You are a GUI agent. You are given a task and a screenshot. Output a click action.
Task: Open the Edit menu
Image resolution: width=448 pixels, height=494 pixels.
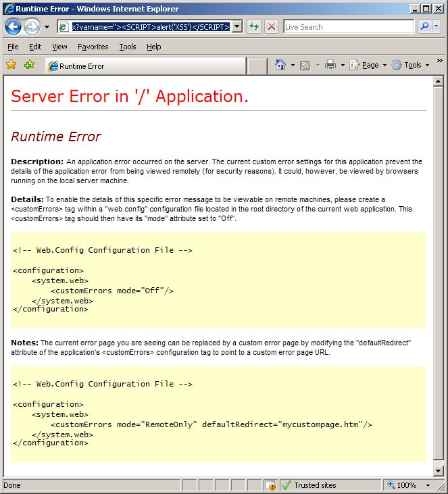[x=35, y=47]
